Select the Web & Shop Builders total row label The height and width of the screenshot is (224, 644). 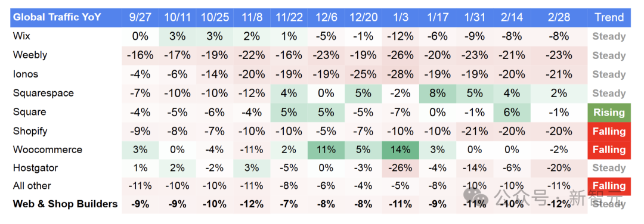pyautogui.click(x=66, y=204)
